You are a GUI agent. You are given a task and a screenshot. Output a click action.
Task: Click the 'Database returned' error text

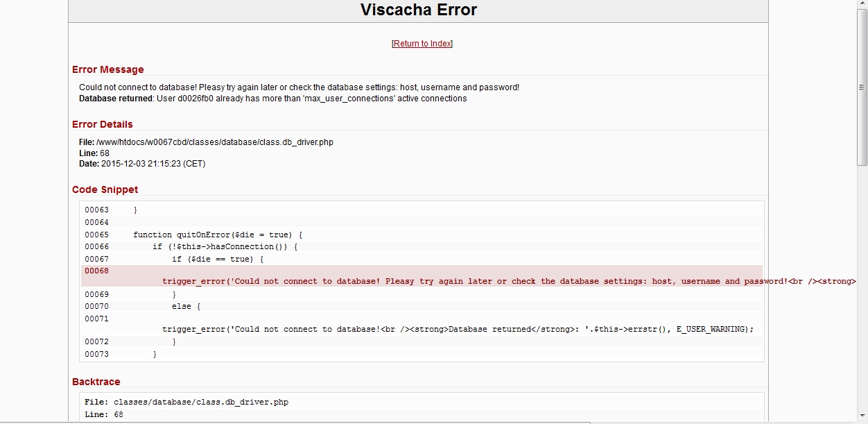pyautogui.click(x=272, y=99)
